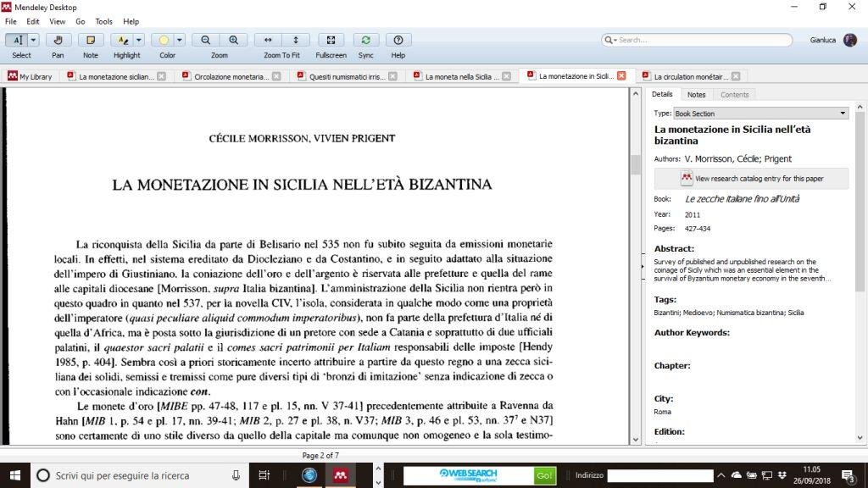Click the Authors field V. Morrisson, Cécile; Prigent

pyautogui.click(x=738, y=158)
